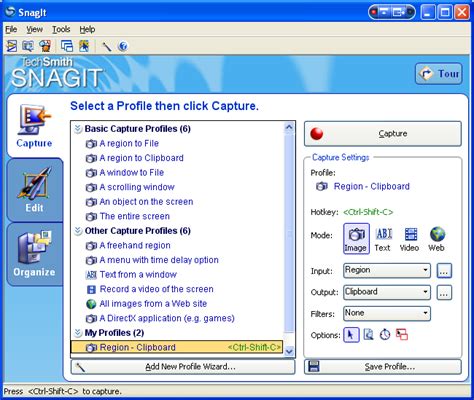Open the Help menu
474x400 pixels.
[87, 29]
